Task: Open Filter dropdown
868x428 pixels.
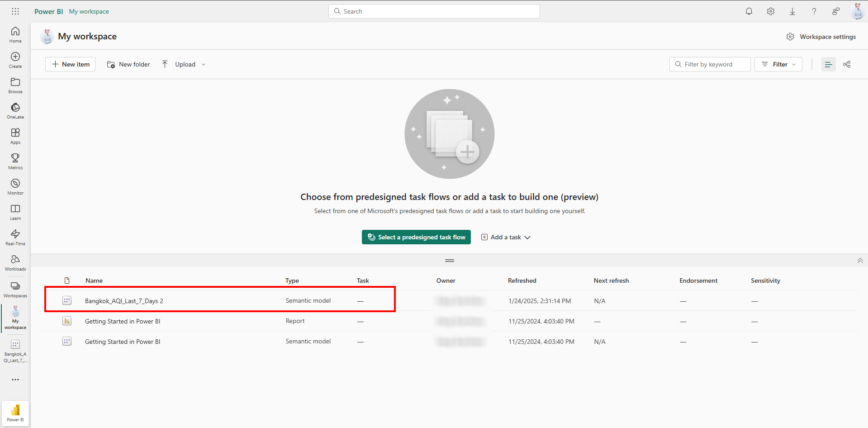Action: click(778, 64)
